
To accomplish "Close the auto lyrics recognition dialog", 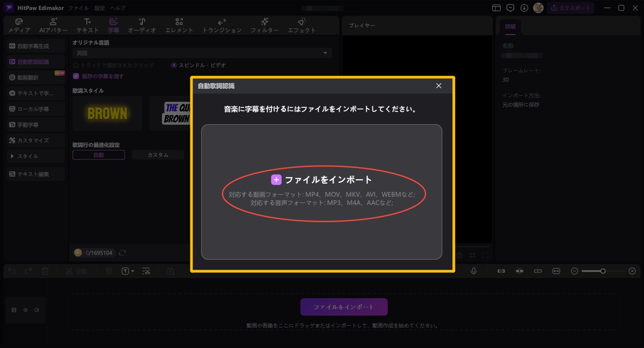I will (x=439, y=86).
